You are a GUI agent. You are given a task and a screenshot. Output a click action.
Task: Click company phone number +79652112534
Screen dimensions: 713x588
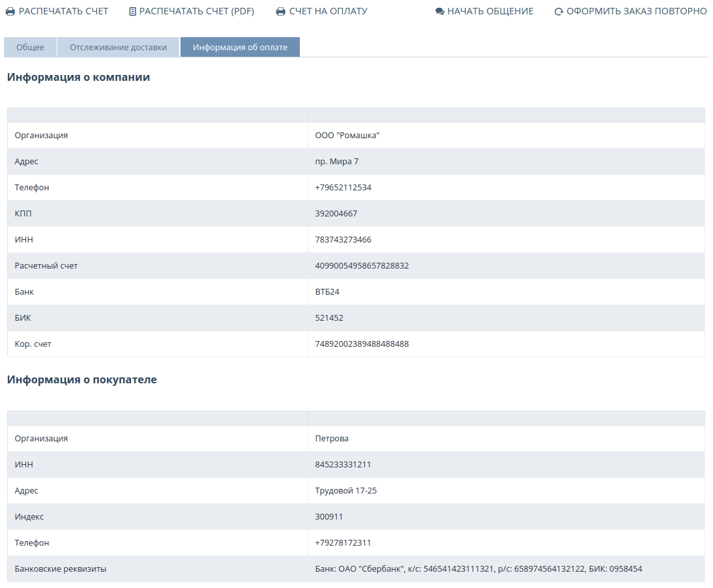tap(343, 188)
